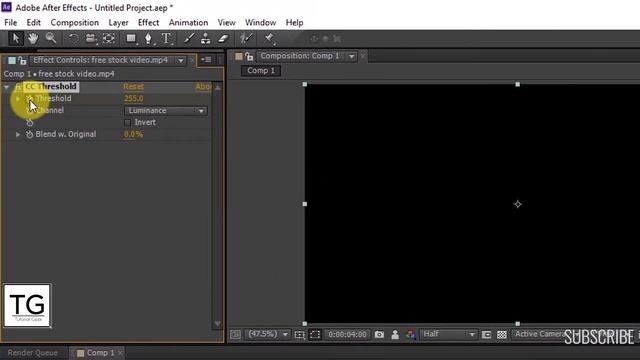Click the Blend w. Original value 0.0%
640x360 pixels.
pos(133,134)
